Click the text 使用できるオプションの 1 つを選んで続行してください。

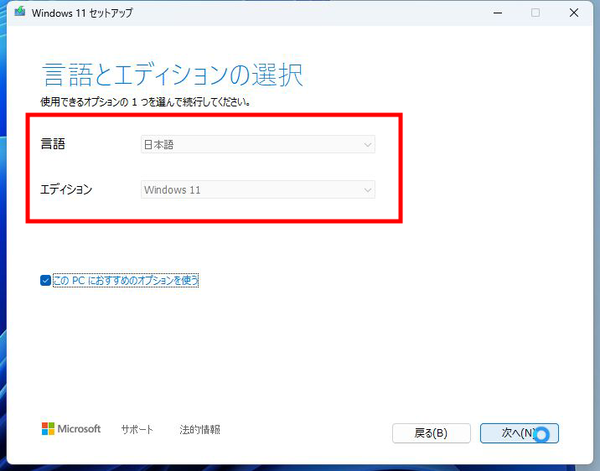tap(145, 102)
